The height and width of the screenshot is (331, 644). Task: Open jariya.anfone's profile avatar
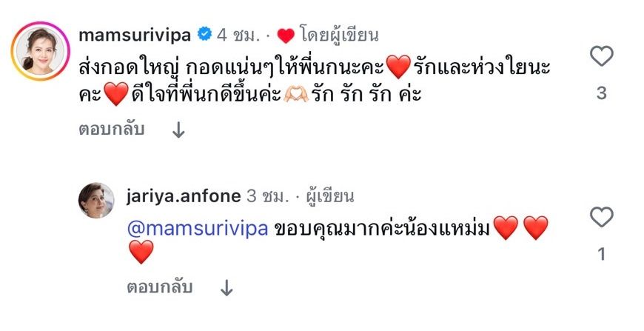97,201
